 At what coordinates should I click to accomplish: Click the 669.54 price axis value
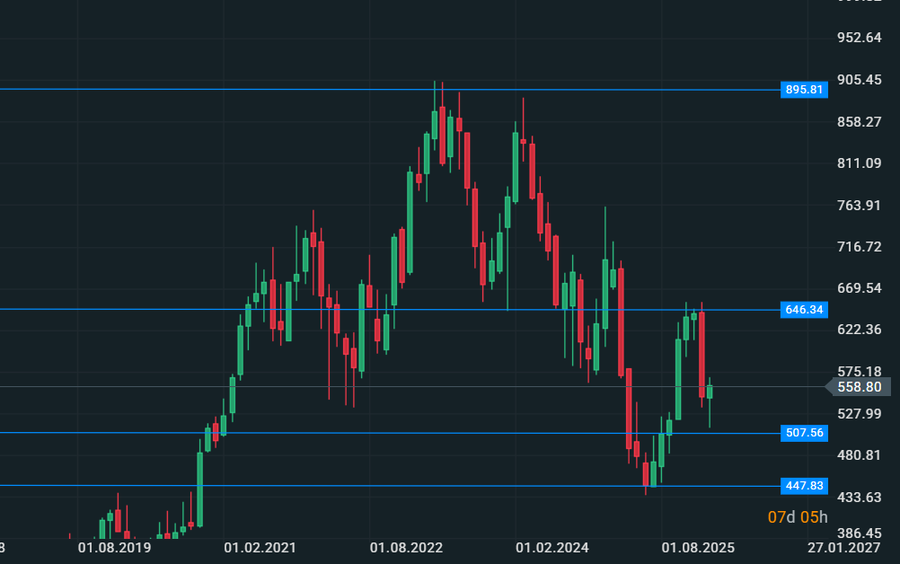[x=859, y=288]
